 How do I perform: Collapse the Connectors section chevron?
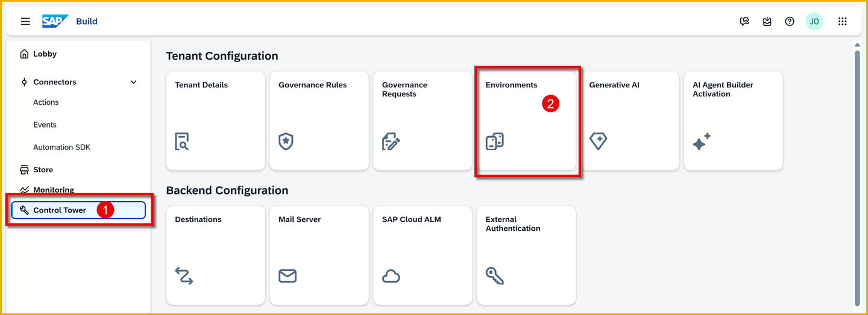click(x=134, y=82)
